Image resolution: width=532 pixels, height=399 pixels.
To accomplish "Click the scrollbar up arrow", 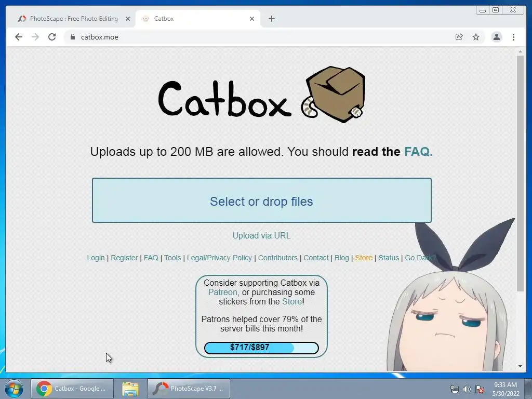I will 520,51.
